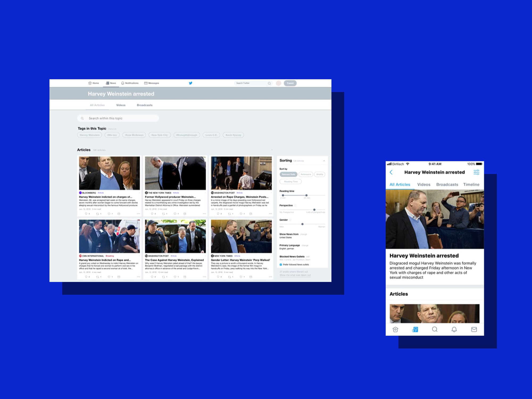
Task: Toggle the 'Rose McGowan' topic tag
Action: coord(134,135)
